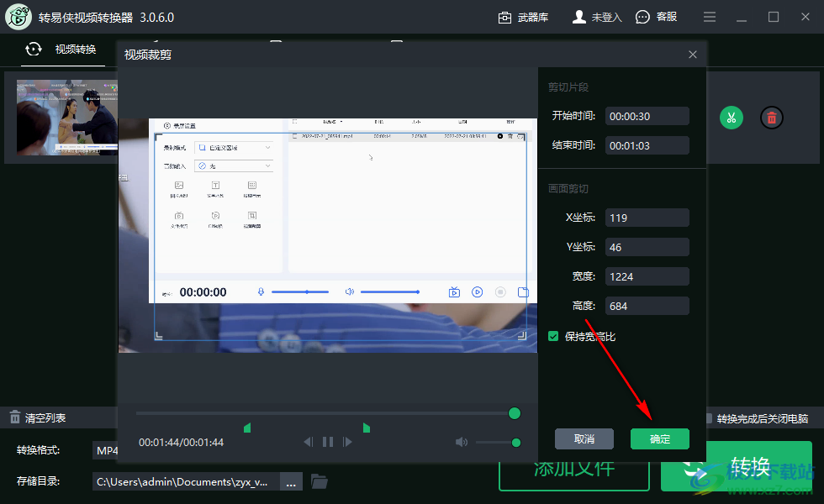Open the 转换格式 MP4 dropdown
This screenshot has width=824, height=504.
107,450
